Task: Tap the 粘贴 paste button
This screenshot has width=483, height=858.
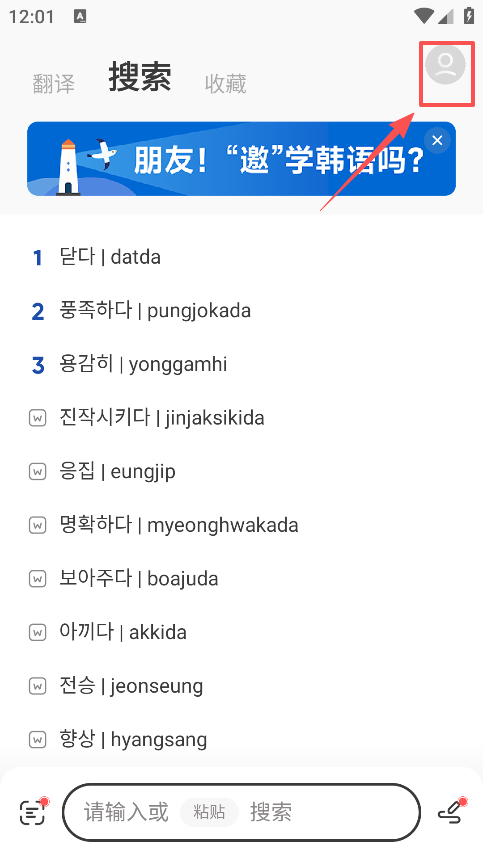Action: pyautogui.click(x=209, y=811)
